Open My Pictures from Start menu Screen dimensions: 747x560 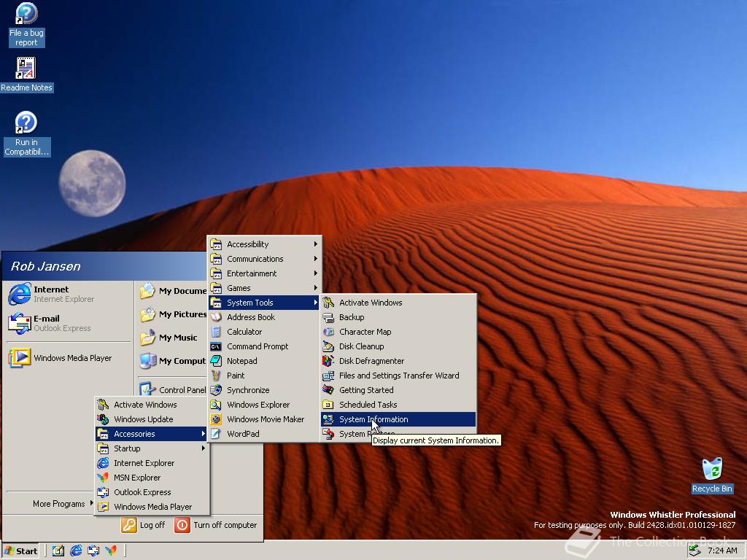coord(172,314)
